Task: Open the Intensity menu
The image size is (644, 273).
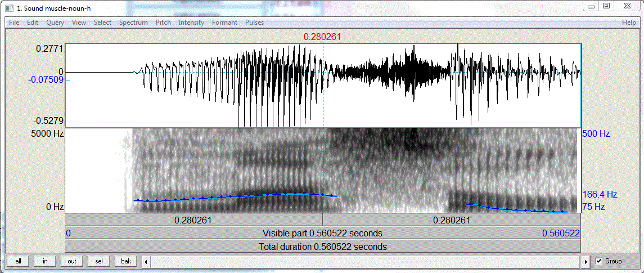Action: (191, 23)
